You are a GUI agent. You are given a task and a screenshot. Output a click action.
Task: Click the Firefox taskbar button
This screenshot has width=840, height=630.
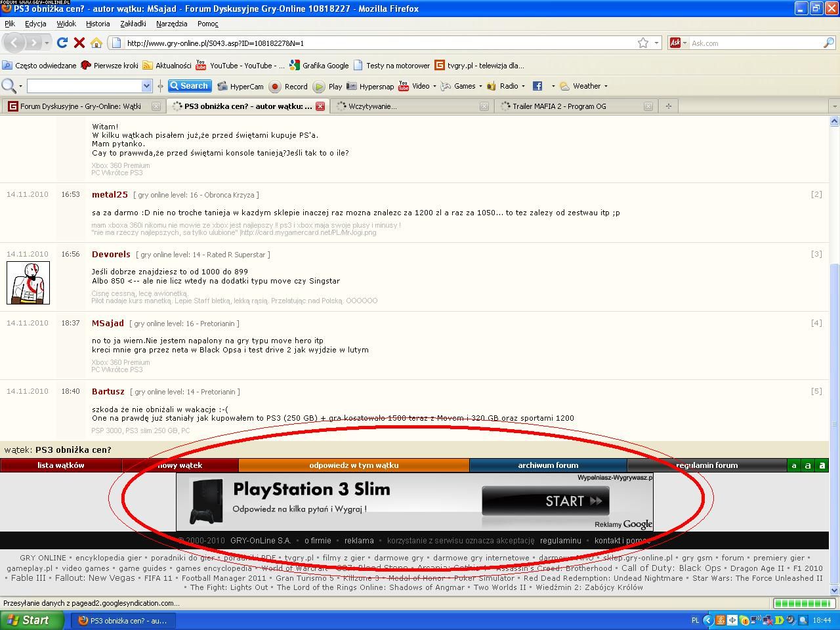point(124,620)
